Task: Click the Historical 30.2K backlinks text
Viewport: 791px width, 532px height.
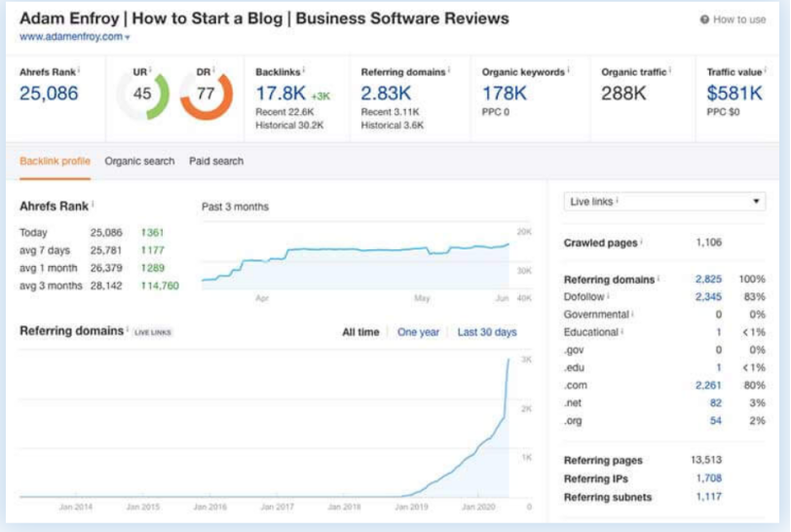Action: click(289, 125)
